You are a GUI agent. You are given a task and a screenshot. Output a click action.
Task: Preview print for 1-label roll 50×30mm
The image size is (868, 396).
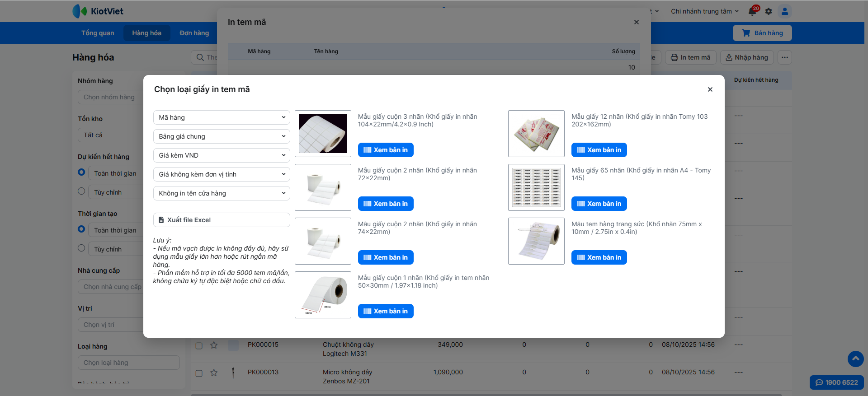click(x=386, y=311)
